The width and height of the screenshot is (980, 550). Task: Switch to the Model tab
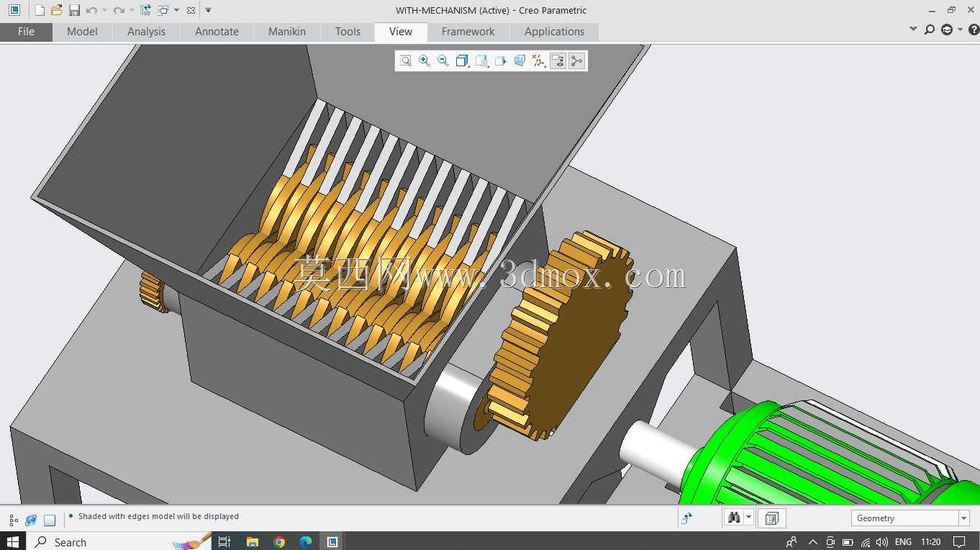click(82, 32)
